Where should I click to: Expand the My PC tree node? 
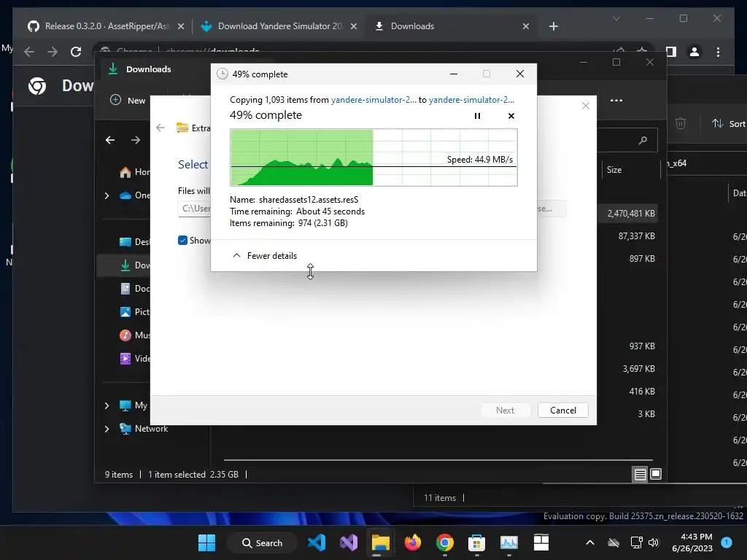[107, 405]
